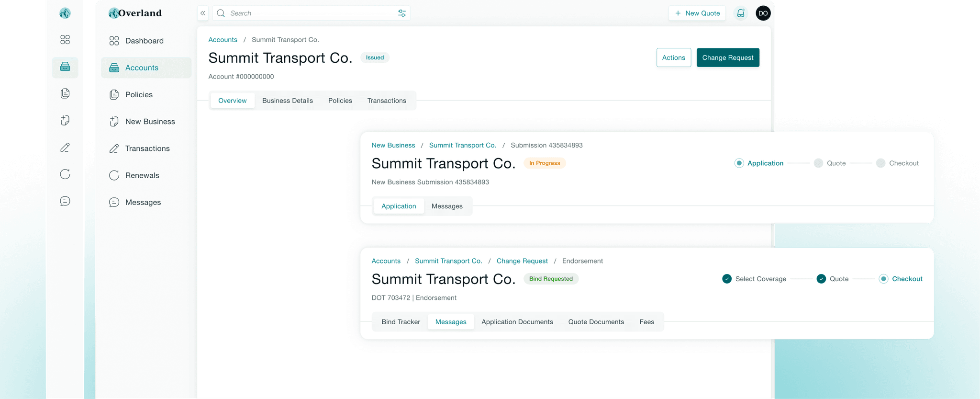980x399 pixels.
Task: Click the Overland brand logo in expanded sidebar
Action: pos(135,13)
